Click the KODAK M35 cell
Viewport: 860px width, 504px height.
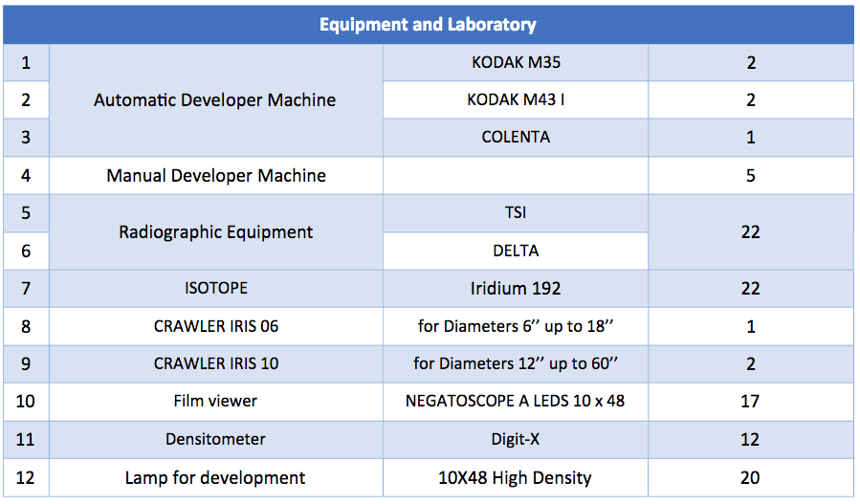tap(516, 63)
